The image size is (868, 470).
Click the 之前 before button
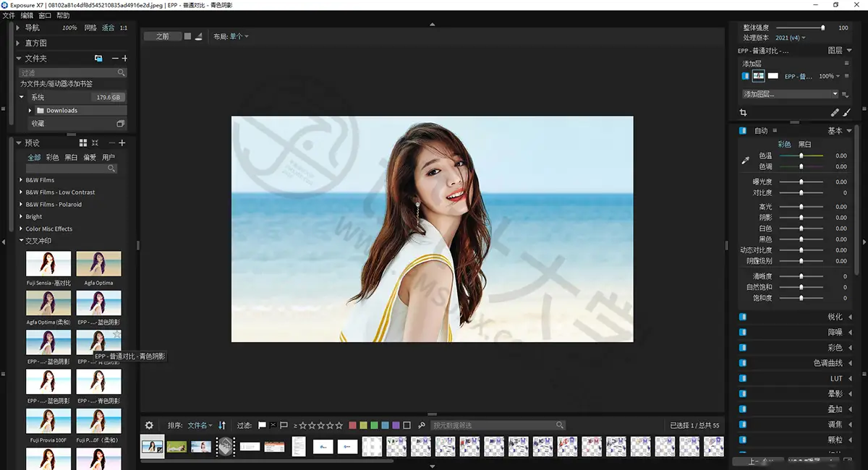pyautogui.click(x=162, y=36)
